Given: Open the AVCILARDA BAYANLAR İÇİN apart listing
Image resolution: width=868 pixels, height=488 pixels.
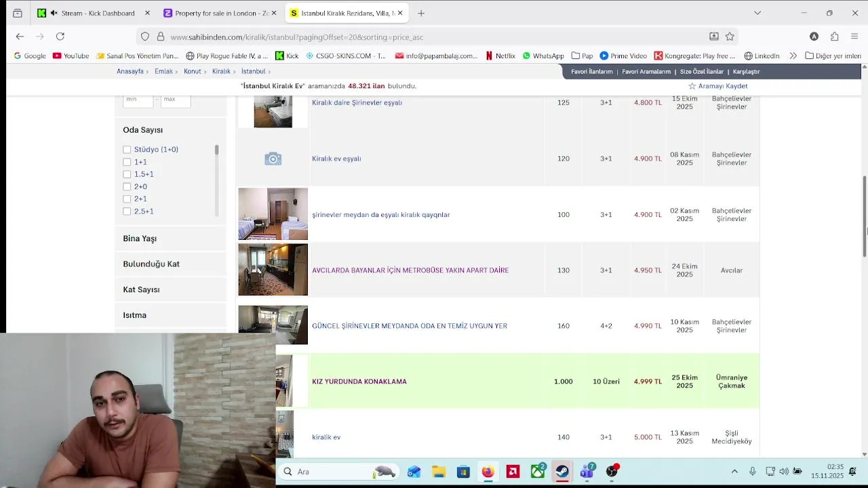Looking at the screenshot, I should (410, 270).
